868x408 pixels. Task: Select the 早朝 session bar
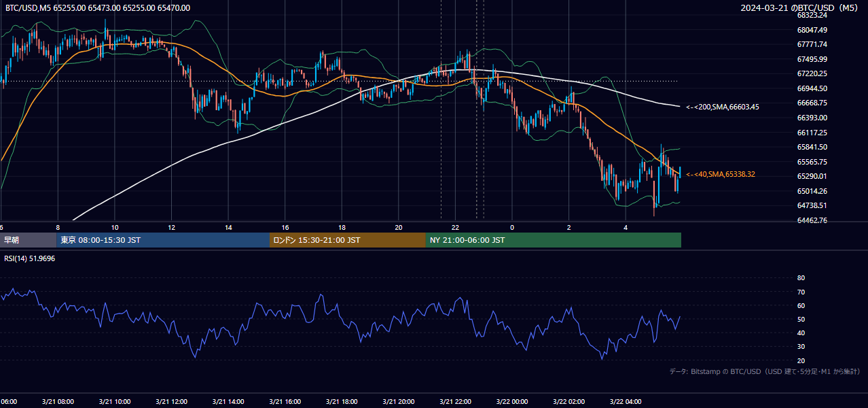pyautogui.click(x=29, y=240)
